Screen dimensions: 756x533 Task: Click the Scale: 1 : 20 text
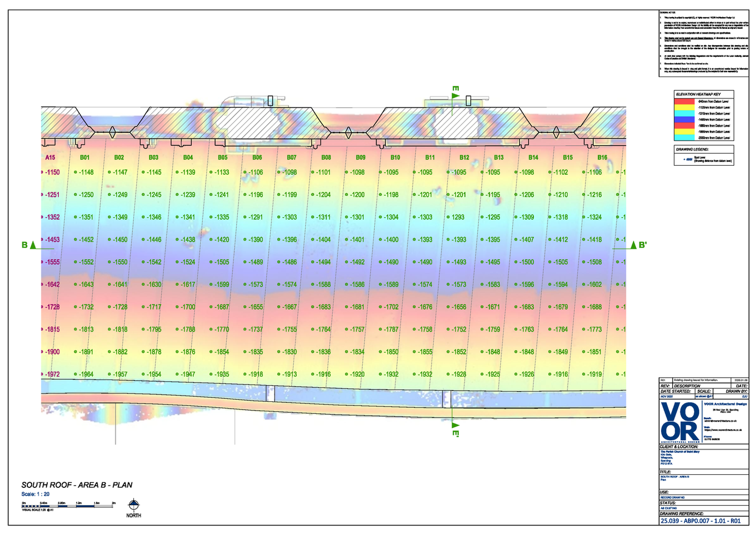36,494
